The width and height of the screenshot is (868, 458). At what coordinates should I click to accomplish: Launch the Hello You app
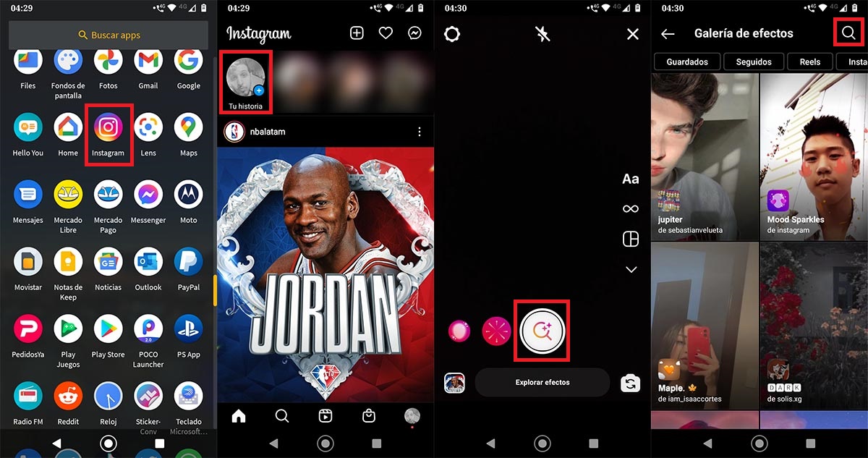click(x=28, y=128)
